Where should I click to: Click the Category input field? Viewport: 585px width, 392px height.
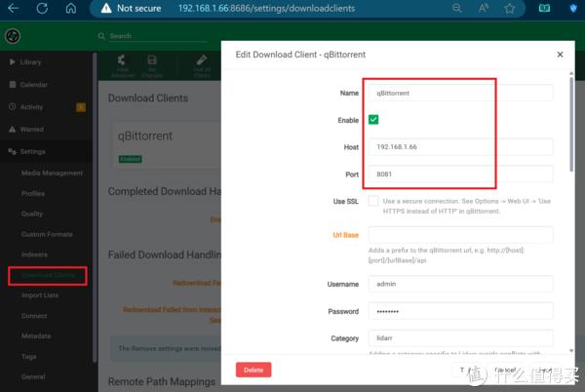pos(460,338)
